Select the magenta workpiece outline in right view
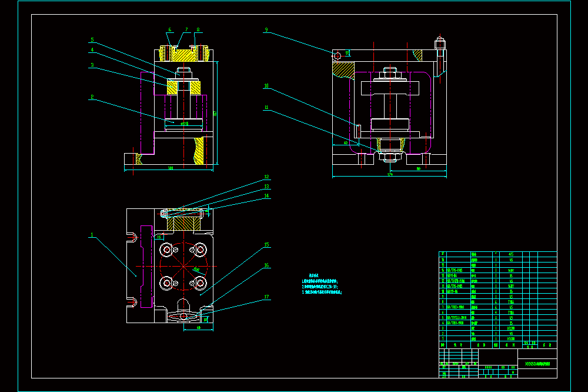The width and height of the screenshot is (588, 392). pyautogui.click(x=390, y=112)
